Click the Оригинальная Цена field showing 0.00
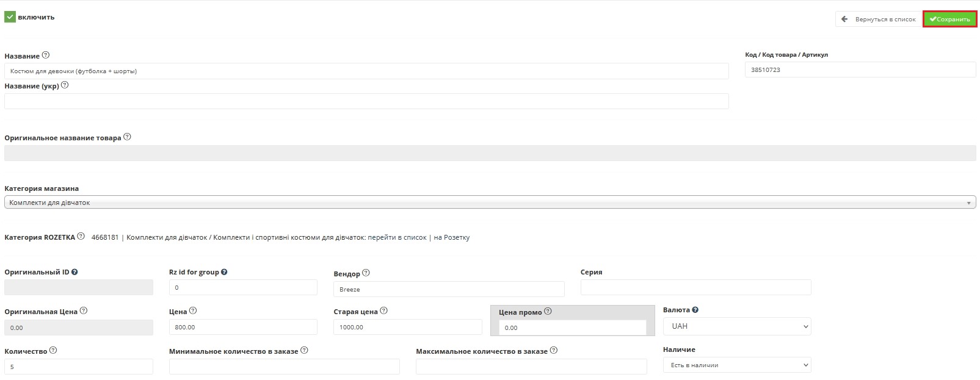 [79, 328]
